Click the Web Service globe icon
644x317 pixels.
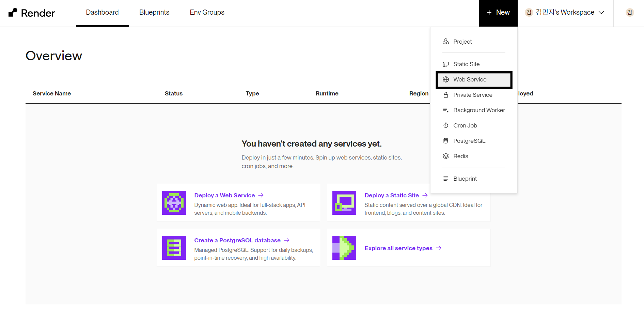click(446, 79)
